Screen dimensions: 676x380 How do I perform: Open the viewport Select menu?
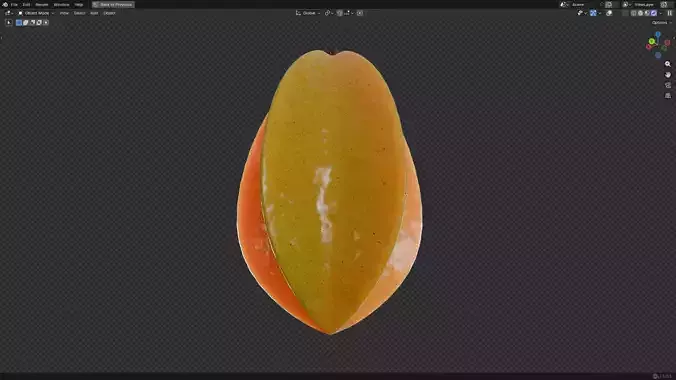pyautogui.click(x=79, y=13)
